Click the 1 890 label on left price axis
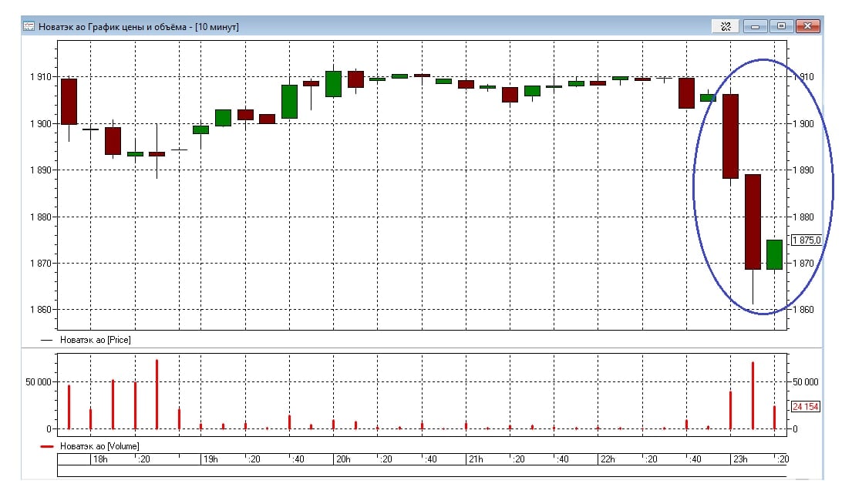This screenshot has height=504, width=852. point(41,170)
